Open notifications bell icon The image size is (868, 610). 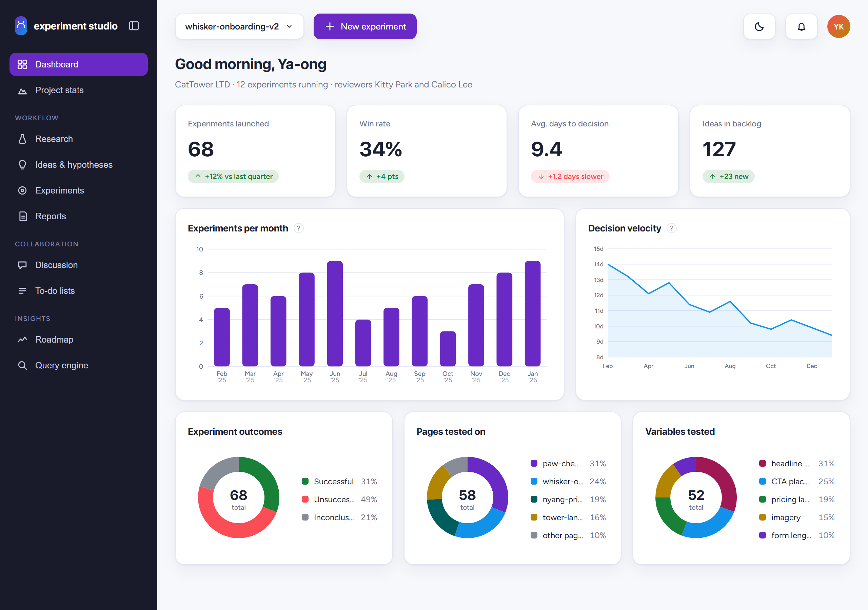pyautogui.click(x=801, y=26)
